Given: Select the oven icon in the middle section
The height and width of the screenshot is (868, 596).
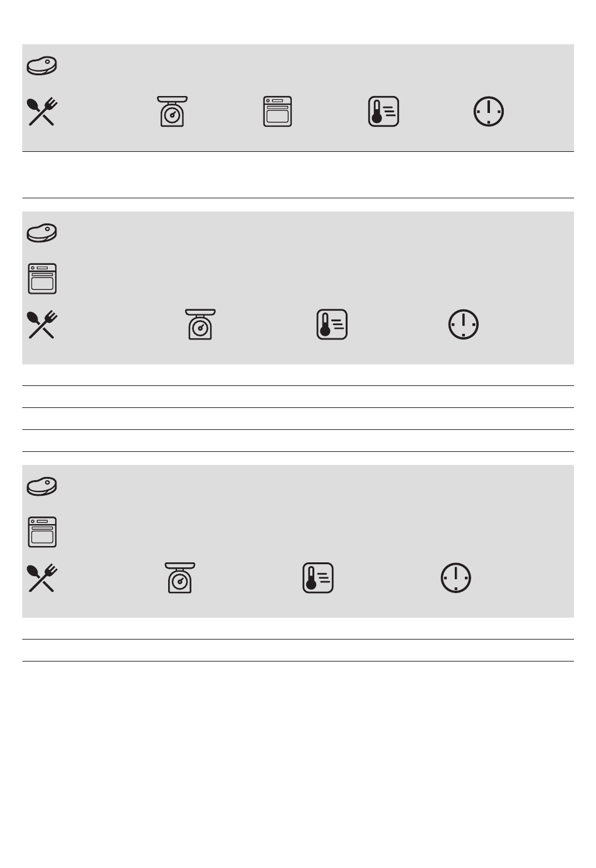Looking at the screenshot, I should [42, 279].
